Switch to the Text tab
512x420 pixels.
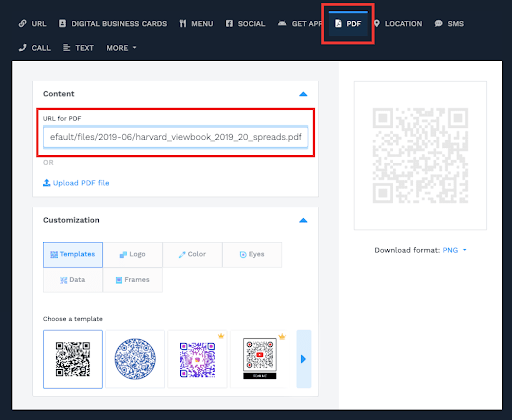click(78, 48)
